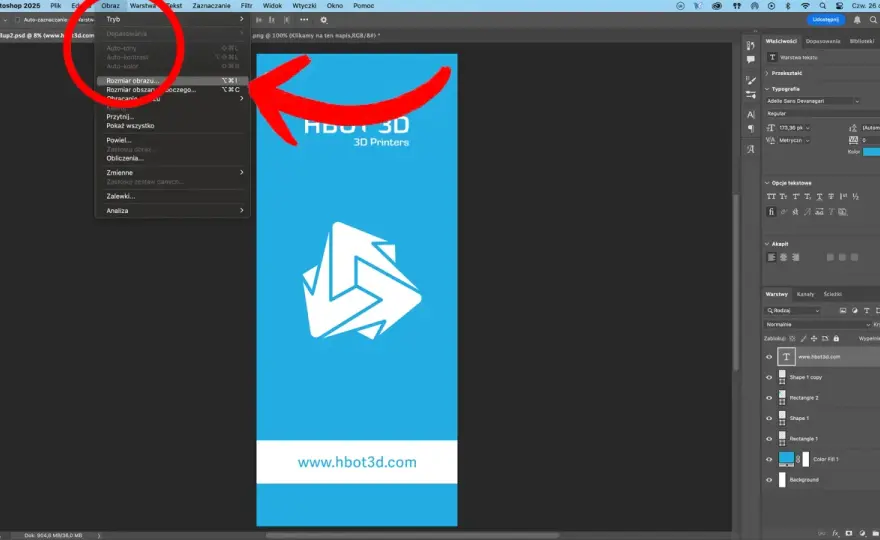880x540 pixels.
Task: Open the Paragraph panel pilcrow icon
Action: pos(751,129)
